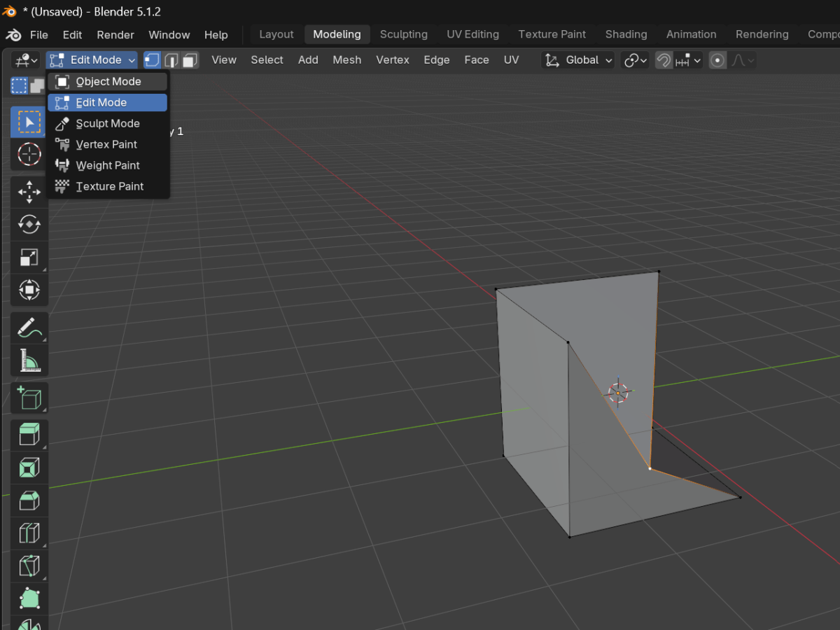Open the Edit Mode dropdown button
The width and height of the screenshot is (840, 630).
pyautogui.click(x=92, y=60)
